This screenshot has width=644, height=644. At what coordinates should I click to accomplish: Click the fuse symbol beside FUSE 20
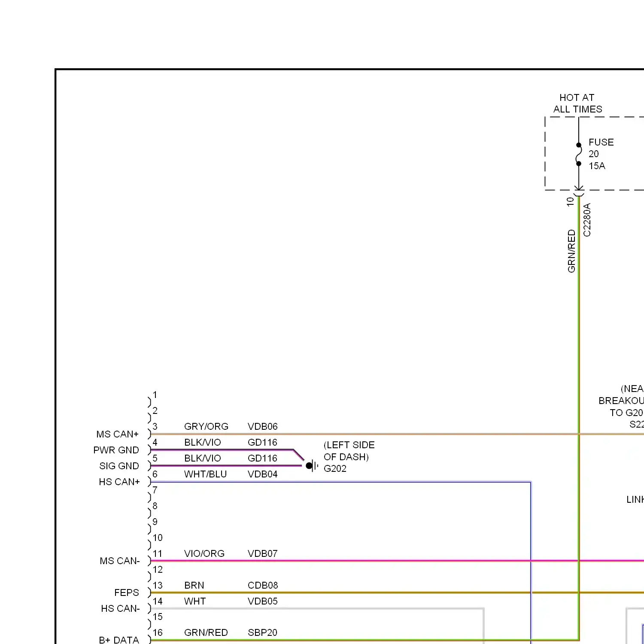pos(578,154)
